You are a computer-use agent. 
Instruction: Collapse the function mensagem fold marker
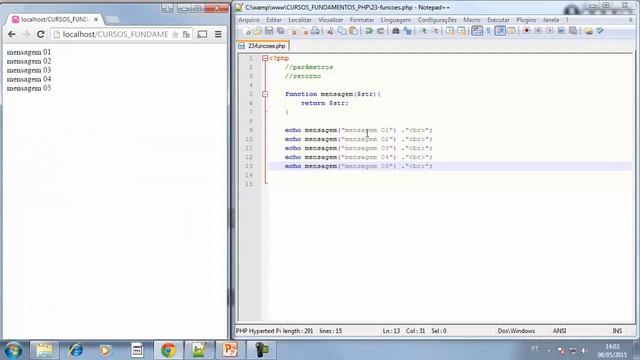[x=265, y=94]
